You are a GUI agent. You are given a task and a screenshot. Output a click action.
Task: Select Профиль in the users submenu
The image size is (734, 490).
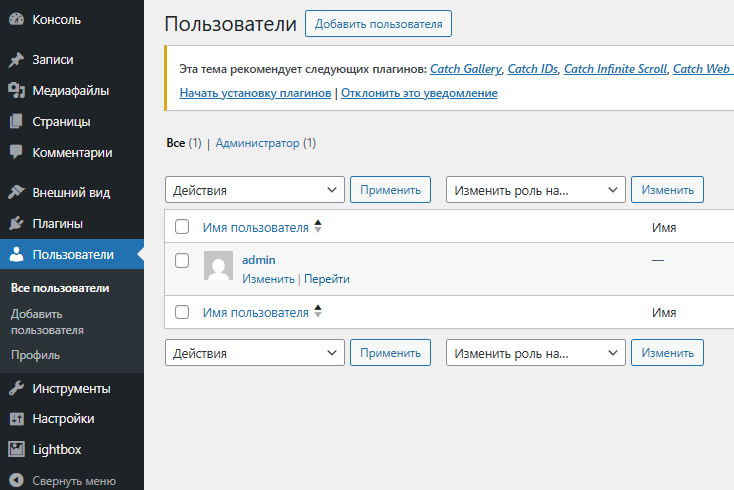tap(36, 354)
